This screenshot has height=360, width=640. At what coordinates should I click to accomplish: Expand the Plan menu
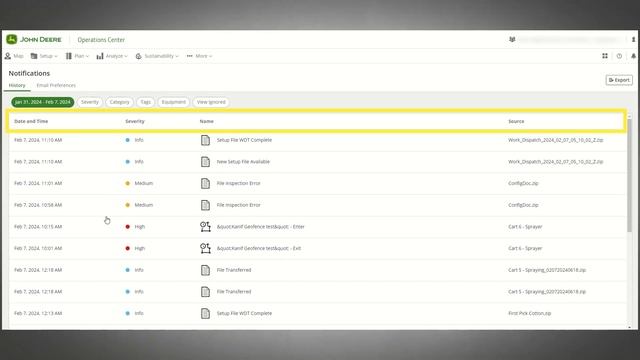(77, 56)
